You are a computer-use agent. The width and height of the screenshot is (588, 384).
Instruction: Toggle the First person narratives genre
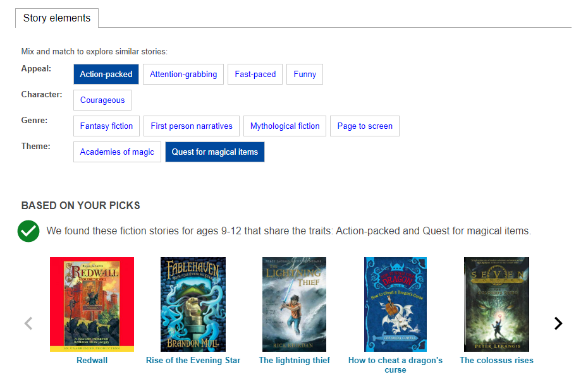191,126
